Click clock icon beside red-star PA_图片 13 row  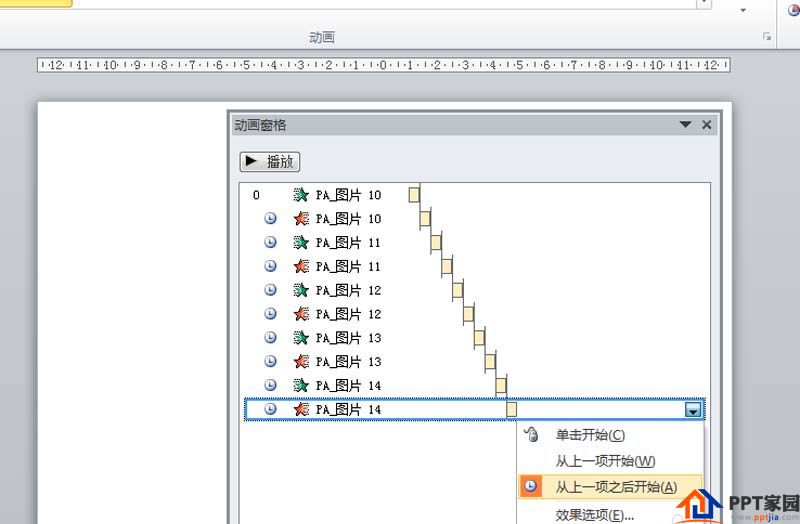(x=270, y=361)
